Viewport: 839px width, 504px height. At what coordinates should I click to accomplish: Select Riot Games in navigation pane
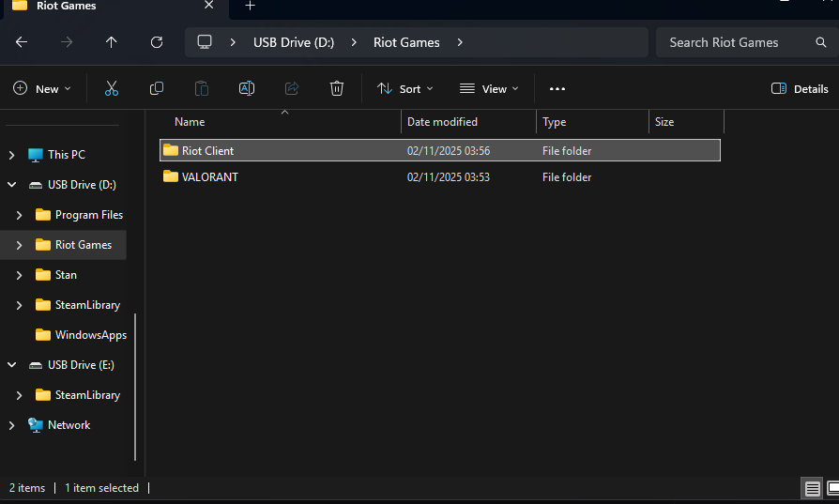click(x=84, y=245)
